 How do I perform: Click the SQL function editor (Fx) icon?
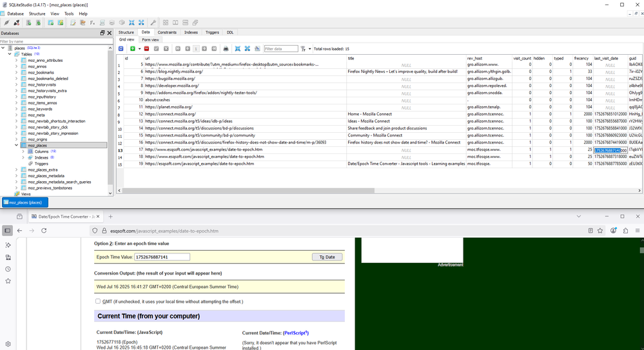pyautogui.click(x=92, y=23)
